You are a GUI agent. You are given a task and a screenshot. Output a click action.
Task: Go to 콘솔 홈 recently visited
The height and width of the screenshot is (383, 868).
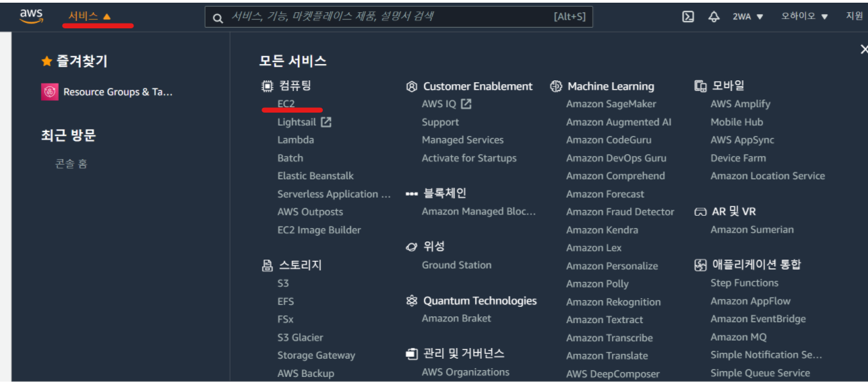(71, 164)
